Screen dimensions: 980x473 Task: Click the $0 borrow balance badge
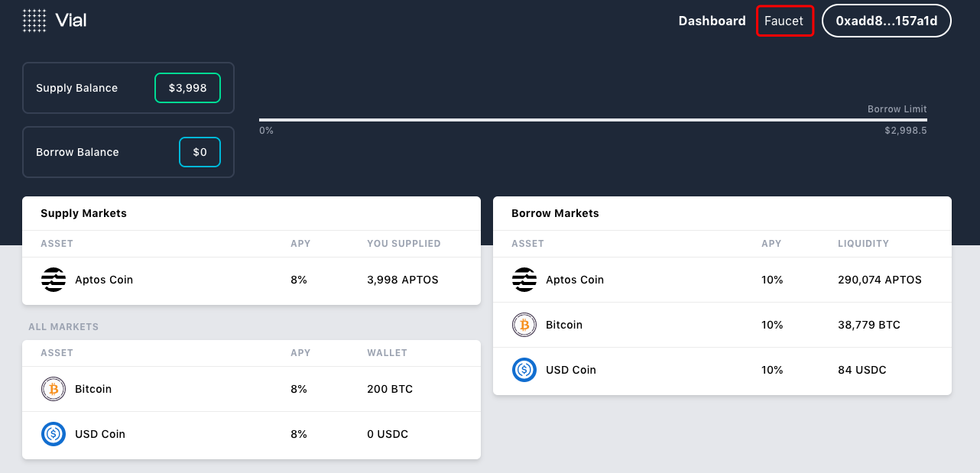click(200, 152)
